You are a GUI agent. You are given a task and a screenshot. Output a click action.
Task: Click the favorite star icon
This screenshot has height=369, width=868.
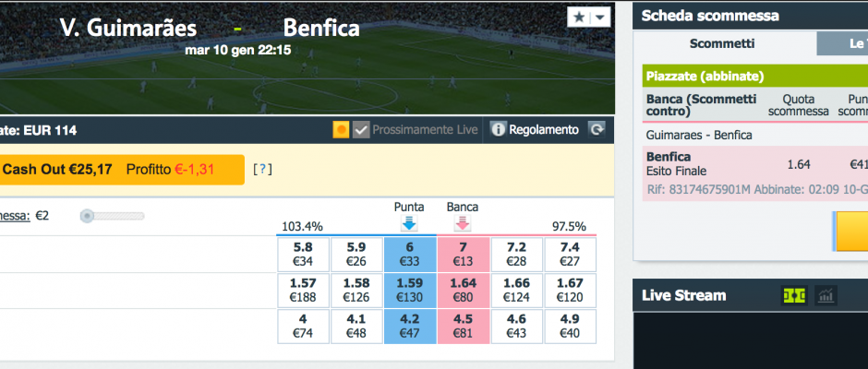click(x=579, y=18)
